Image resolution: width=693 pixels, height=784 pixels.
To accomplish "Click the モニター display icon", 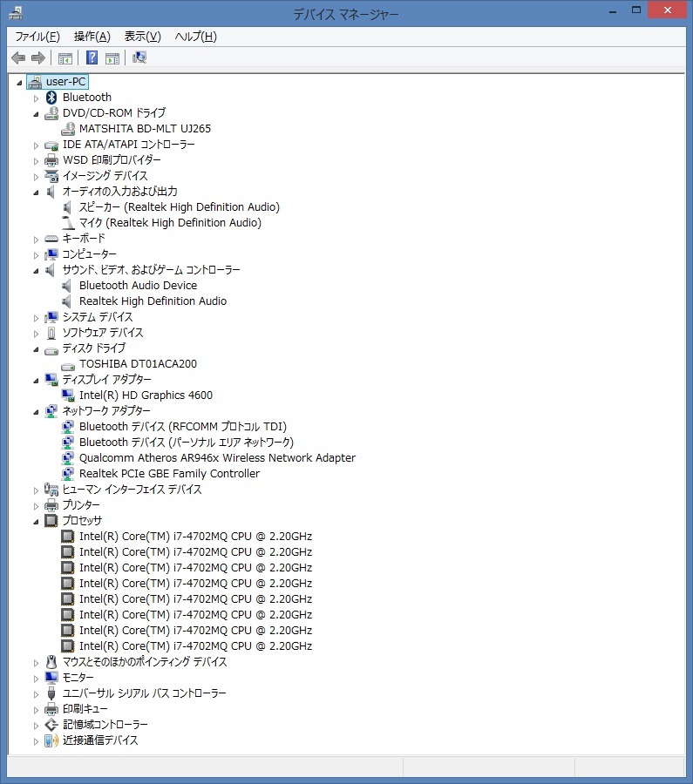I will coord(51,678).
